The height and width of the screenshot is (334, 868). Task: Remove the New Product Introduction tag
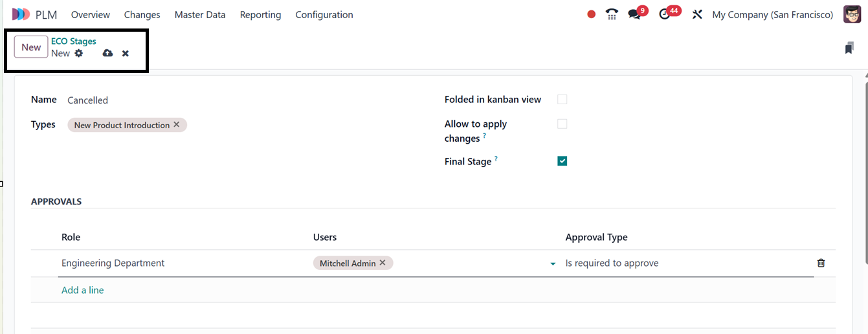(176, 124)
